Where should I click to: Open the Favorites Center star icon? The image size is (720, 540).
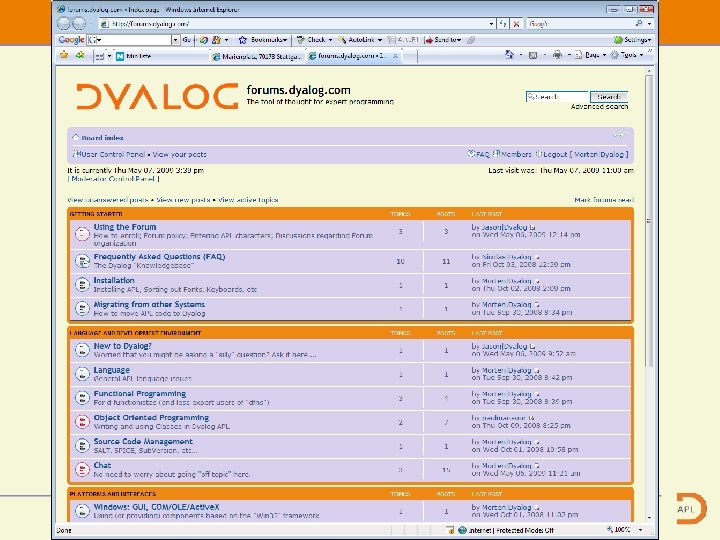point(64,56)
